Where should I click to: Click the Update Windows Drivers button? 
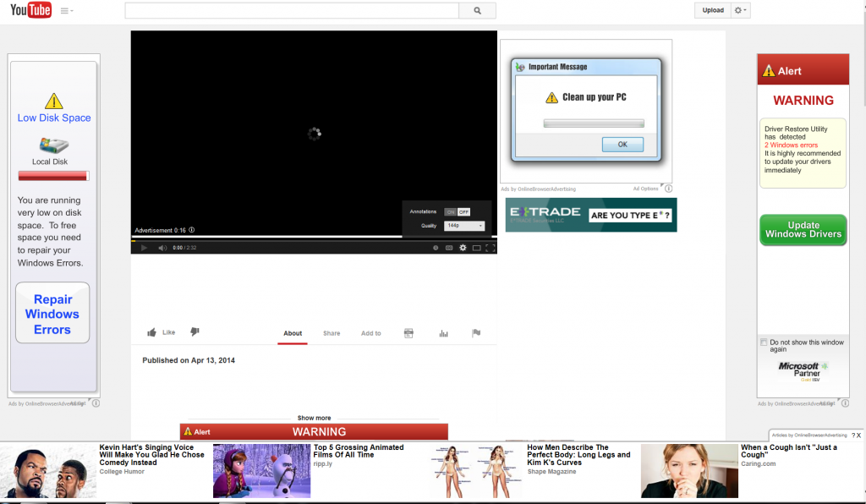pyautogui.click(x=803, y=230)
